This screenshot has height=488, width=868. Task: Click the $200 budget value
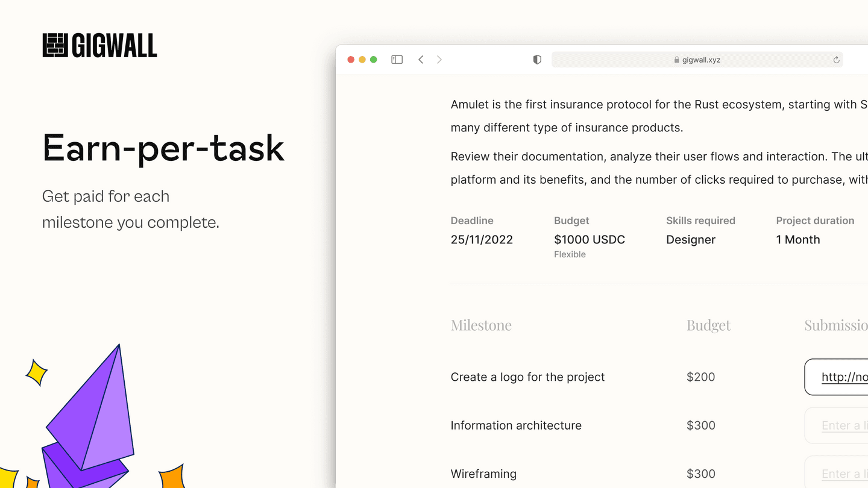click(700, 377)
